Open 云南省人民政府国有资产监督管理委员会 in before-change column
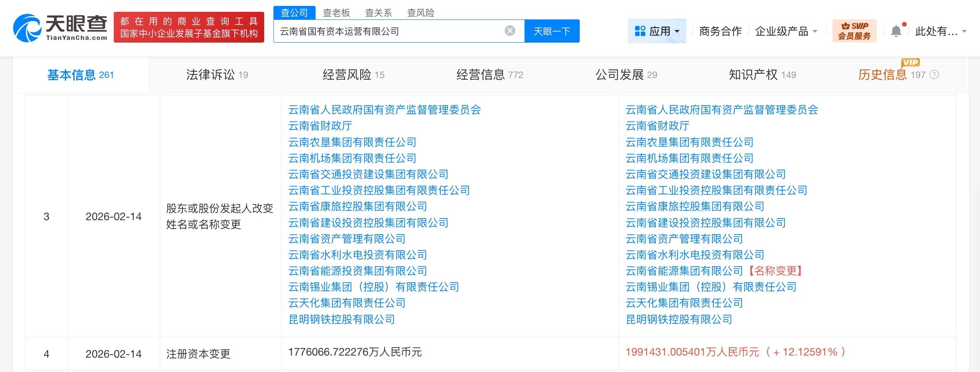 pyautogui.click(x=385, y=110)
